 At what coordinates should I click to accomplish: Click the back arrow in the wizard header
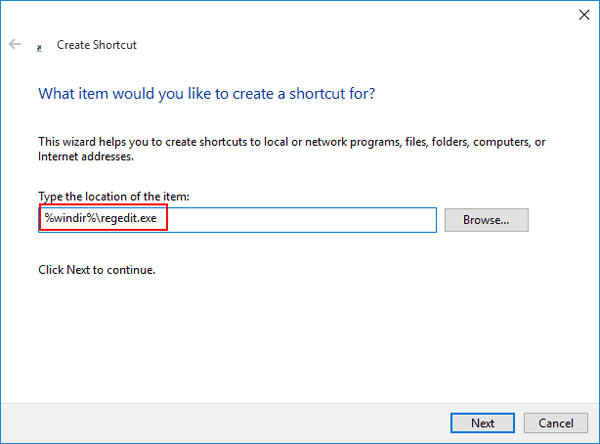15,45
